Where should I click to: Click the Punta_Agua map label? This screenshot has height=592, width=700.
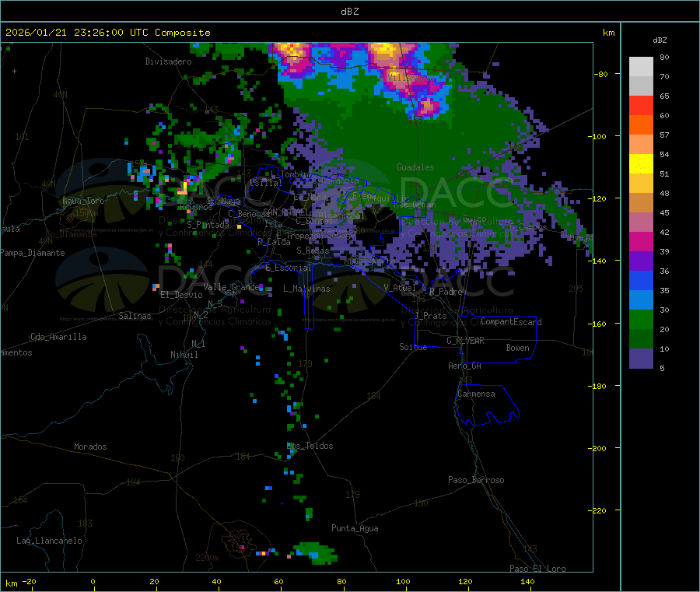pos(355,528)
